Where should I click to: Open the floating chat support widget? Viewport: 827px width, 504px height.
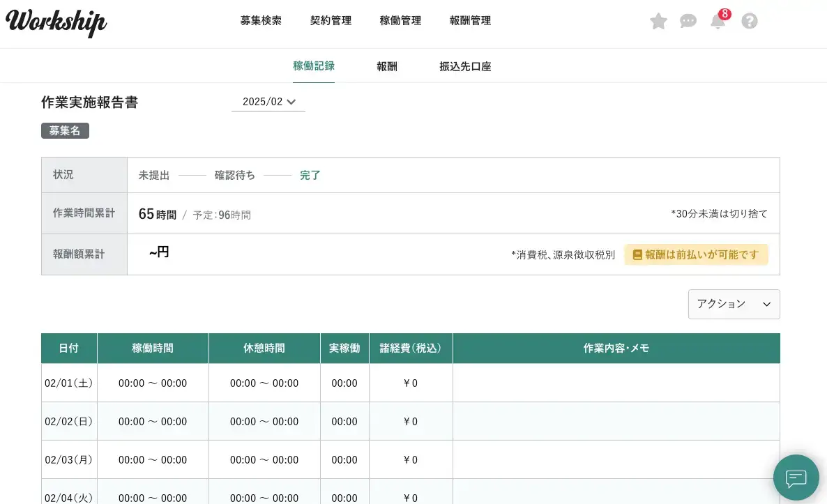tap(796, 478)
